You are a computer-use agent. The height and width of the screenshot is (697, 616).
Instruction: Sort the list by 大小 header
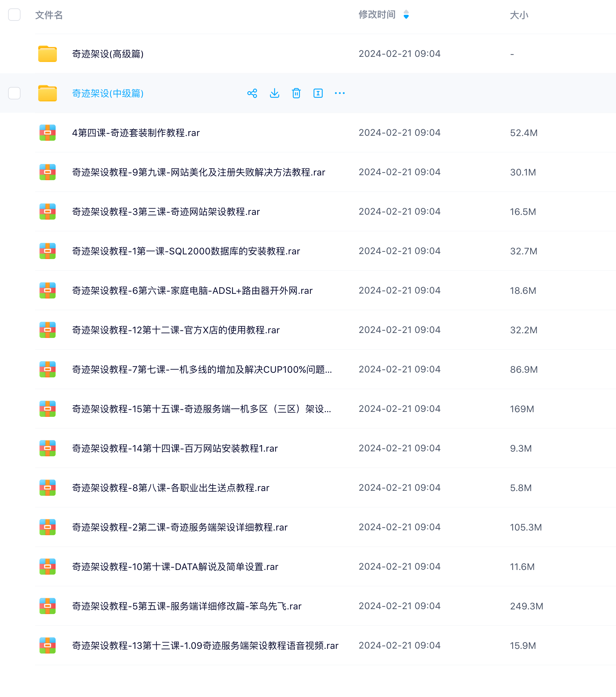tap(519, 15)
